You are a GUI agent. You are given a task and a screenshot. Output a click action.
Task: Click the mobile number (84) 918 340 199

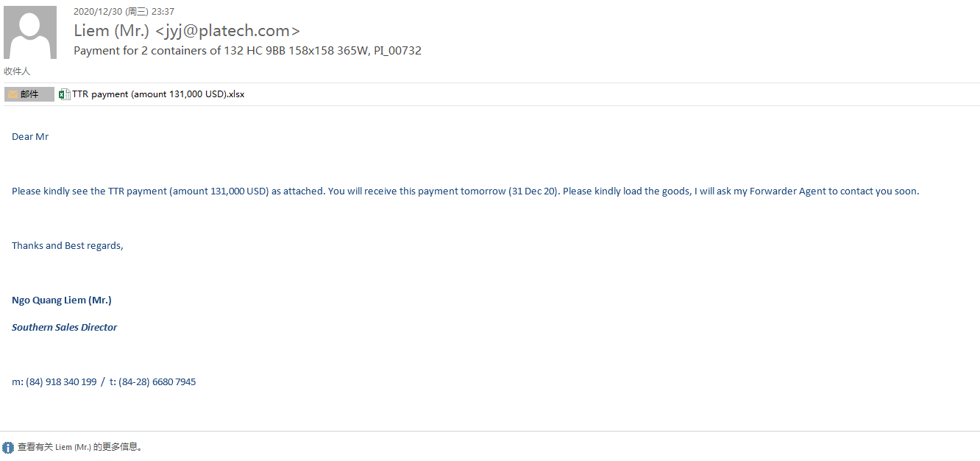pos(60,382)
